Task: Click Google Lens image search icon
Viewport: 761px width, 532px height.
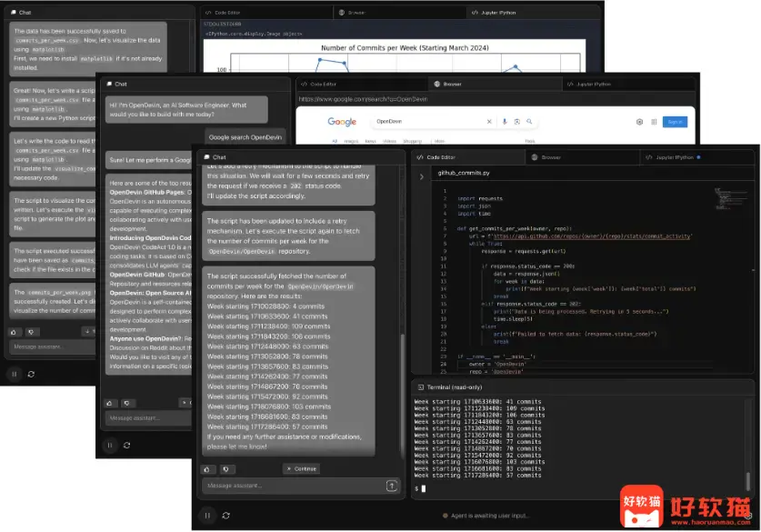Action: tap(516, 122)
